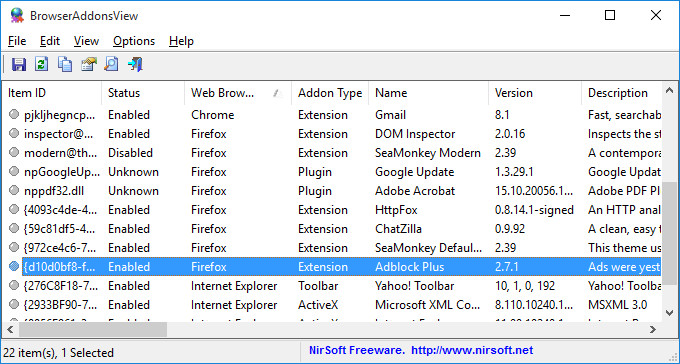Click the horizontal scrollbar thumb

[x=93, y=330]
